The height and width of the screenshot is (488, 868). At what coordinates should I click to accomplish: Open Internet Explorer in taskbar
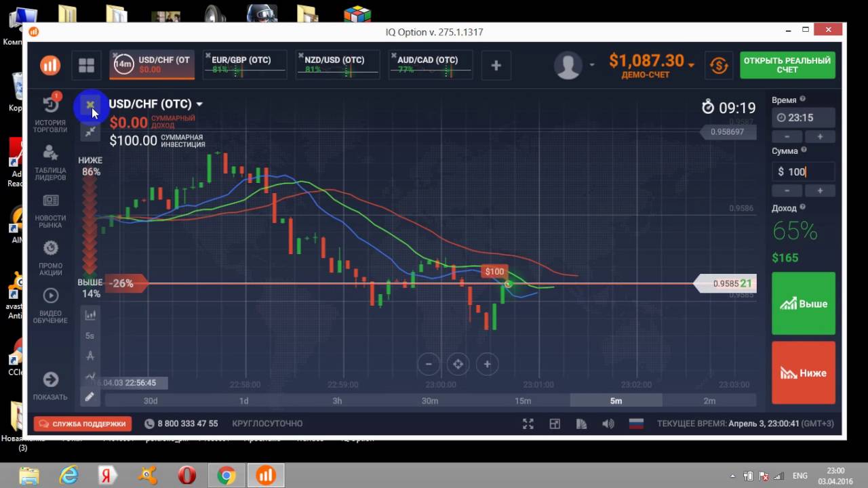click(68, 476)
